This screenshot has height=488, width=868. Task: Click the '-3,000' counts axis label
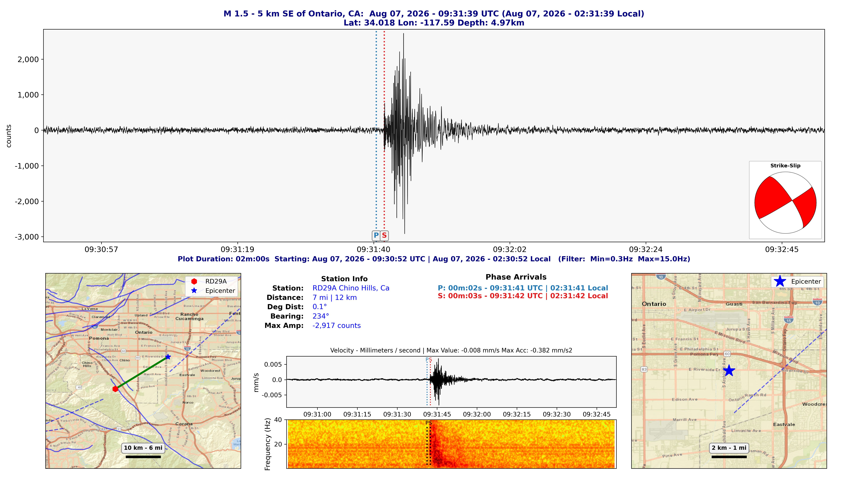click(27, 237)
